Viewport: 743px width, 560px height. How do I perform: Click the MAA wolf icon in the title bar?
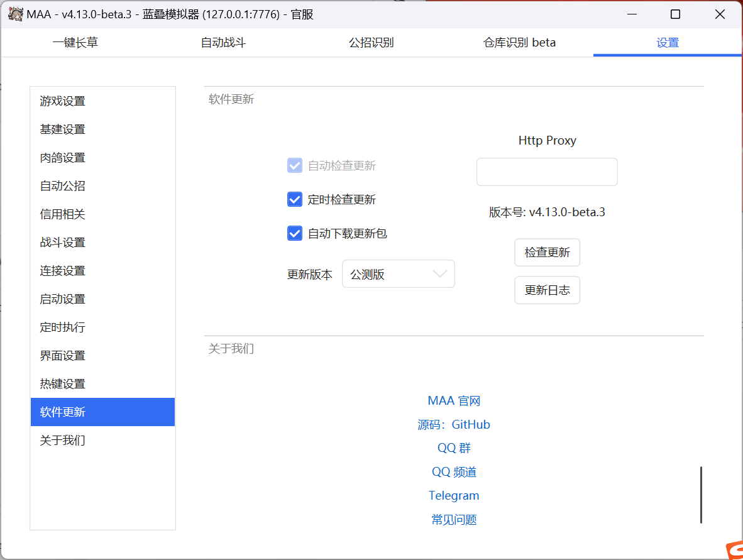15,13
